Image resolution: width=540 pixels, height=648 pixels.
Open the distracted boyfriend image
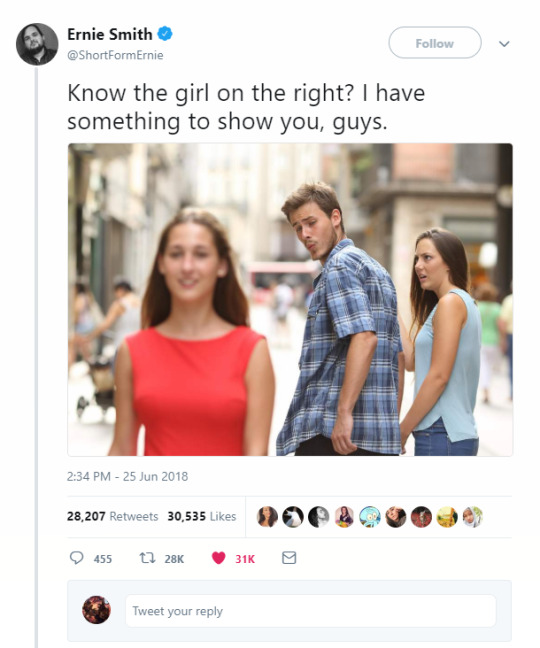[290, 300]
